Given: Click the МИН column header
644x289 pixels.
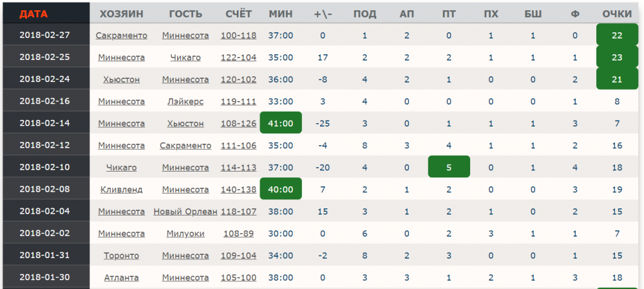Looking at the screenshot, I should (x=280, y=14).
